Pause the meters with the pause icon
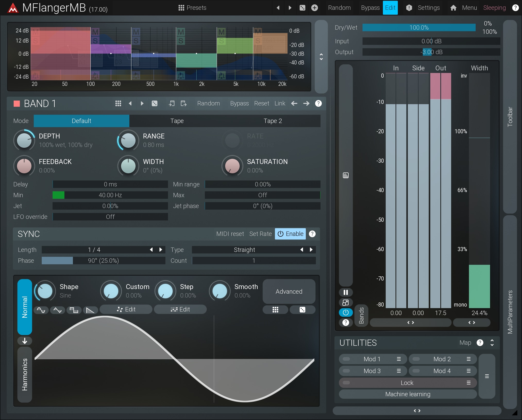 346,292
